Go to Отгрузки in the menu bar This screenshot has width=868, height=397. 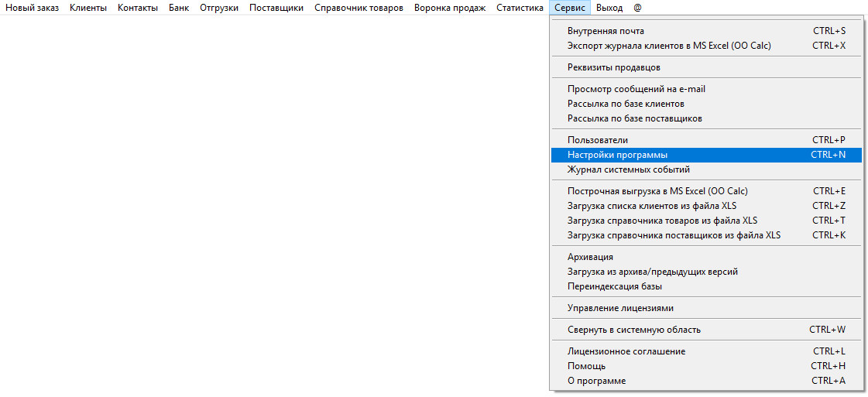[219, 8]
